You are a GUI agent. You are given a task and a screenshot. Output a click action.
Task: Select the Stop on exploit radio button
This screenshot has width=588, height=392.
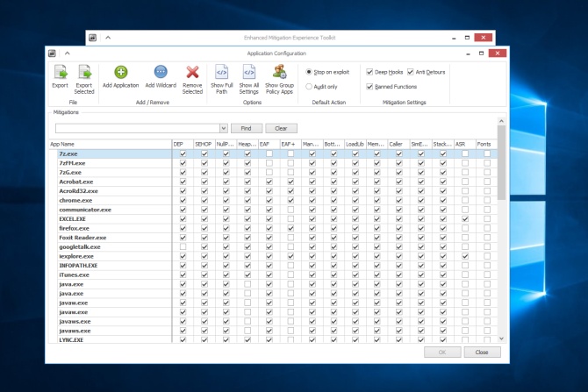tap(309, 72)
